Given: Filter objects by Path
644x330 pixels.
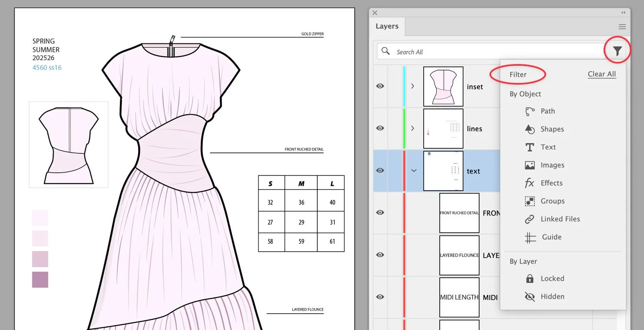Looking at the screenshot, I should tap(547, 111).
